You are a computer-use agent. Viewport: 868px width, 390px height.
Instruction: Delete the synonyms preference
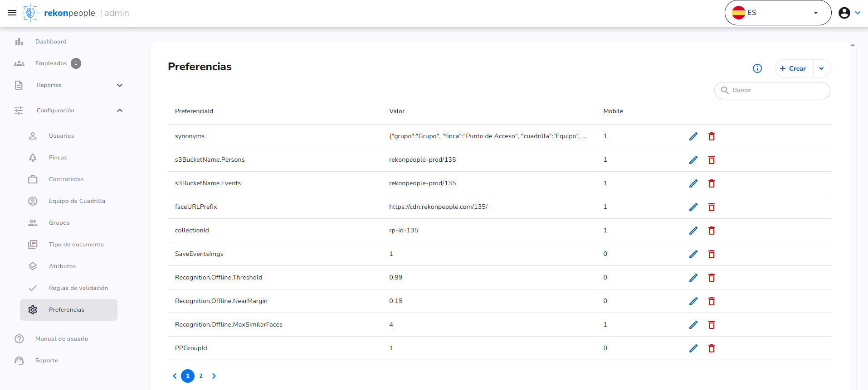click(x=712, y=136)
